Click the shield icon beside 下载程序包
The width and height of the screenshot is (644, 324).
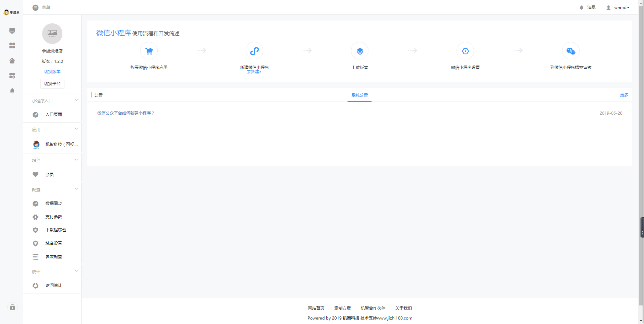coord(35,230)
